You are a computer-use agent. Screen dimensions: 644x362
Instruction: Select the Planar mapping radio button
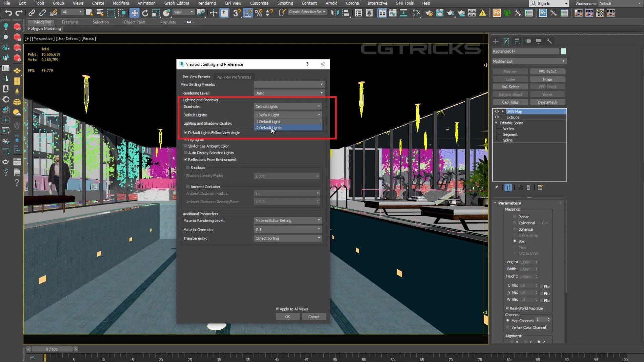tap(515, 216)
